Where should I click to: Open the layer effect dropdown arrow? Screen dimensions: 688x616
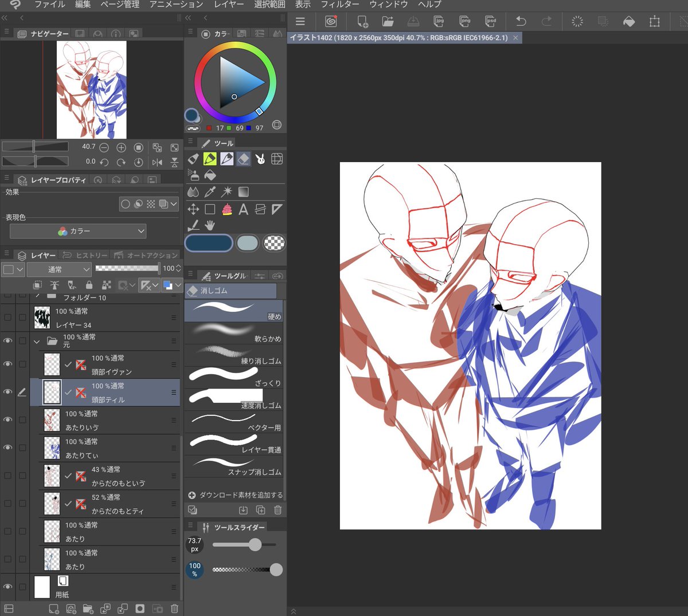(174, 203)
